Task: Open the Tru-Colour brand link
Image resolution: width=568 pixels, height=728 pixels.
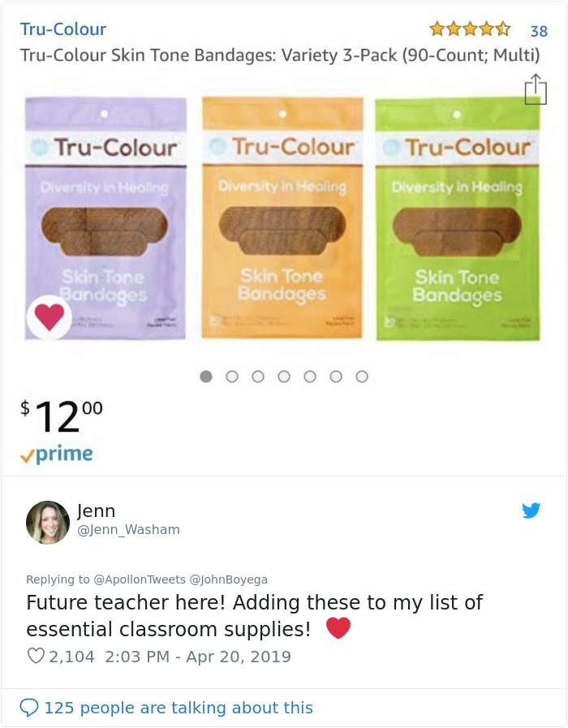Action: (x=63, y=29)
